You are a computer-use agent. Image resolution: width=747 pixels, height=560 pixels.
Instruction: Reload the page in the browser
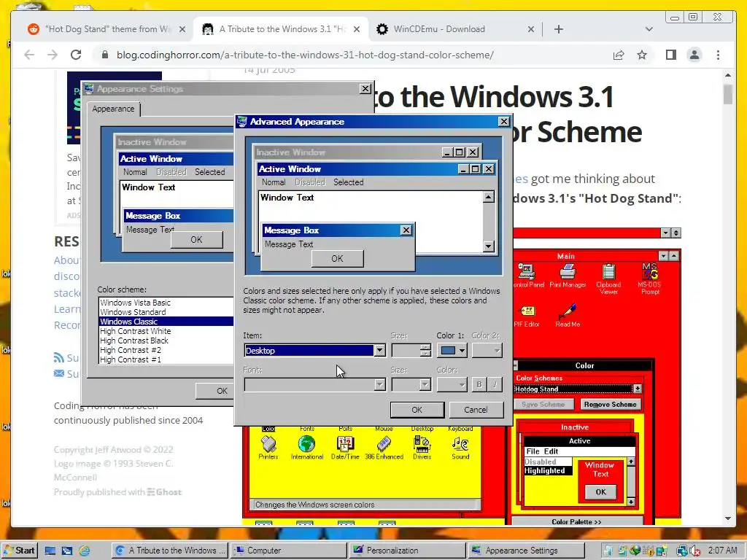(76, 55)
